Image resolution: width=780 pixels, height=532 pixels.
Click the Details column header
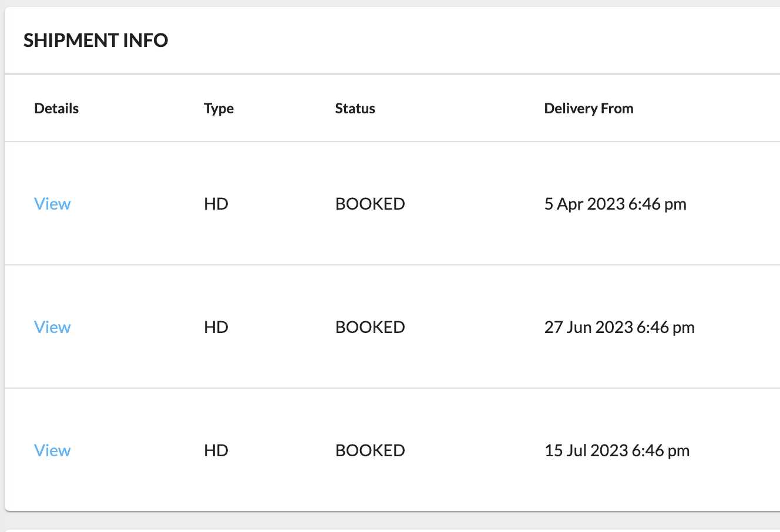[56, 109]
